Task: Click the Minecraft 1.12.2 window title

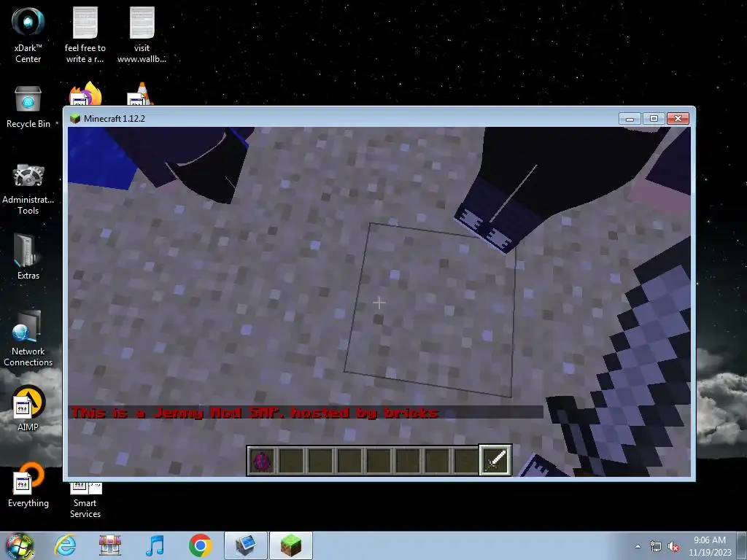Action: coord(115,119)
